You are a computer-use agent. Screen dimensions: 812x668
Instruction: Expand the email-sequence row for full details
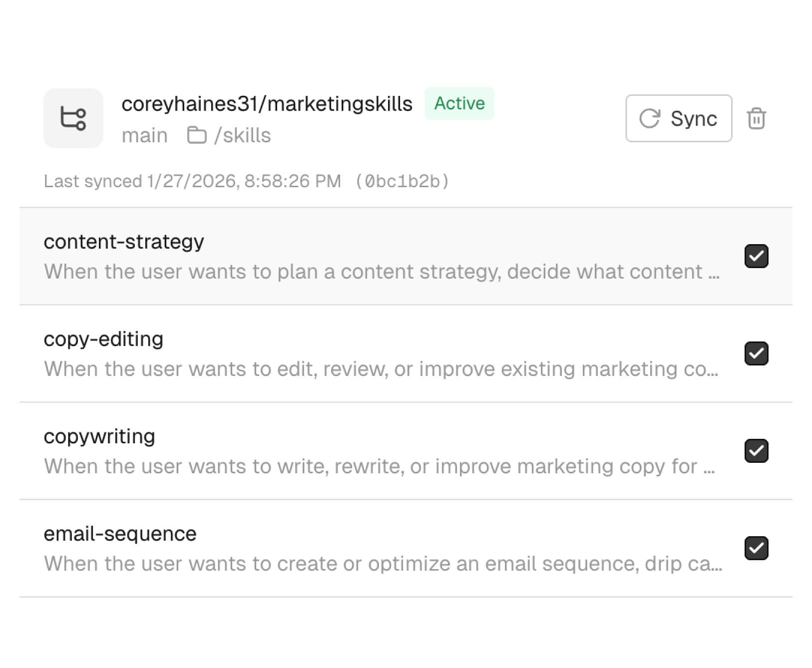pyautogui.click(x=350, y=548)
